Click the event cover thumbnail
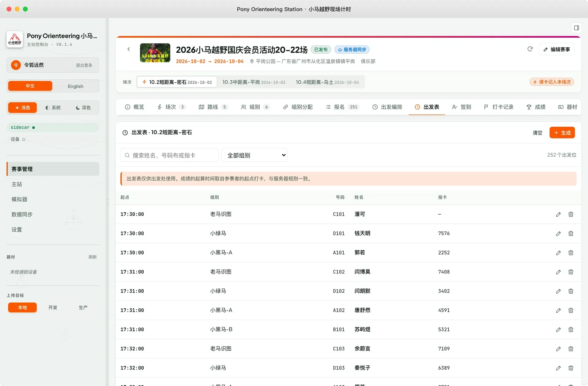The height and width of the screenshot is (386, 588). (155, 53)
